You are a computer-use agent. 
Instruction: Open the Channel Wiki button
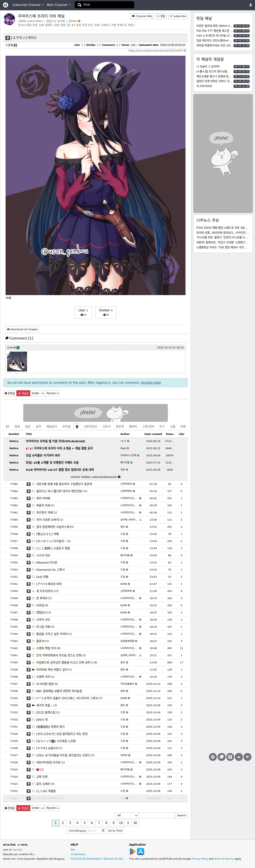[142, 16]
